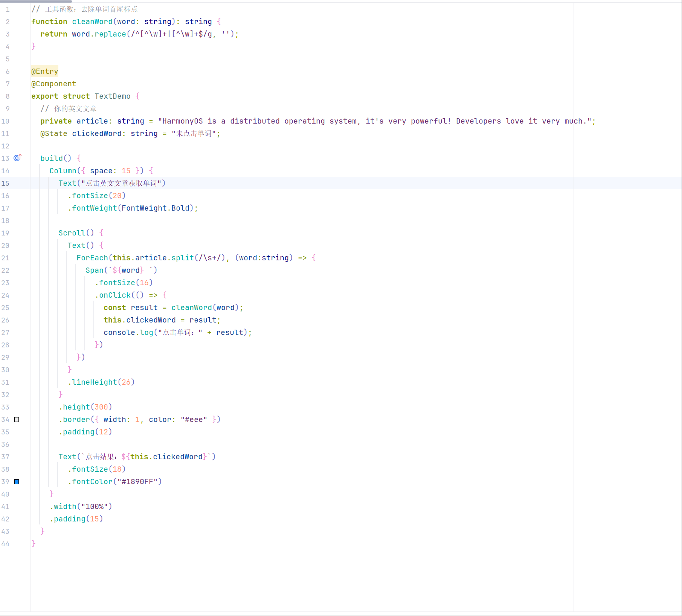682x616 pixels.
Task: Click the article string value on line 10
Action: pyautogui.click(x=375, y=121)
